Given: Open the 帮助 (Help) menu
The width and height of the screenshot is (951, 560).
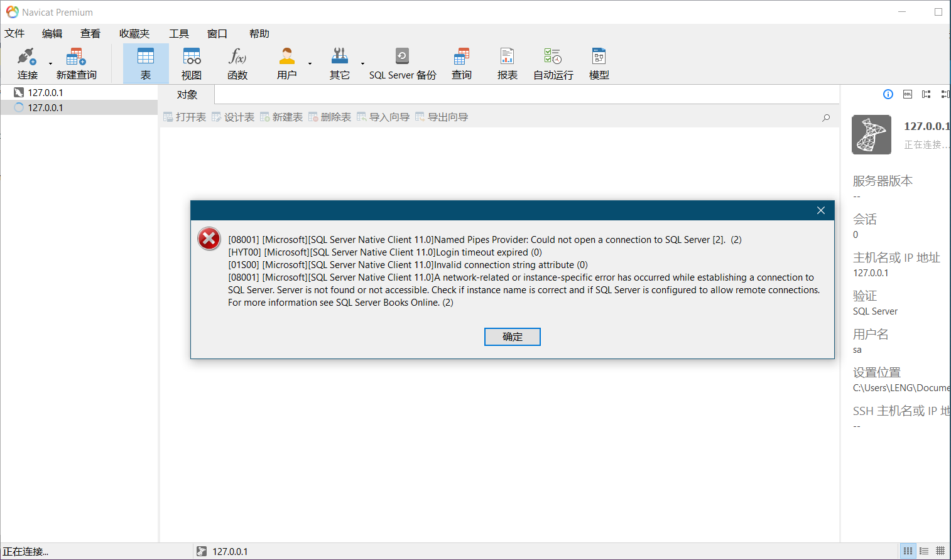Looking at the screenshot, I should (259, 33).
